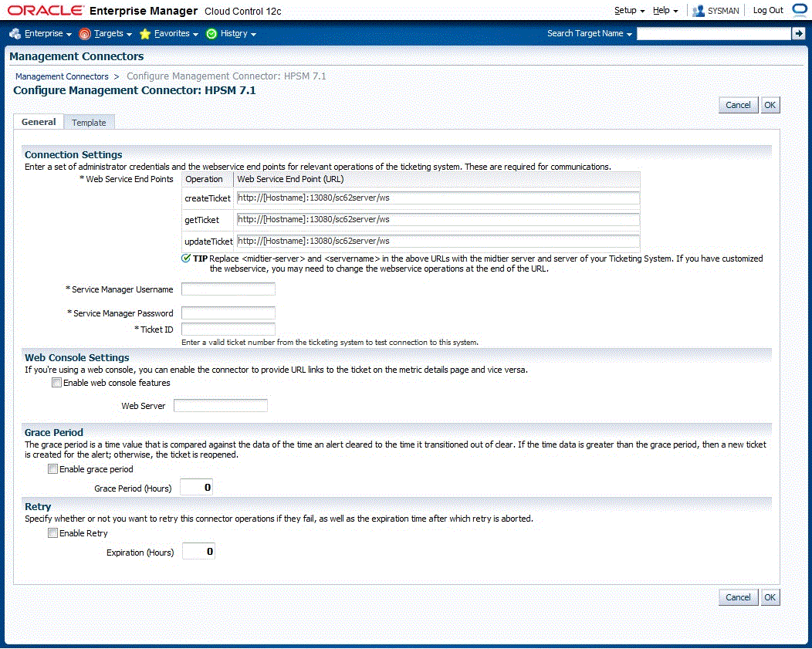
Task: Toggle the Enable grace period checkbox
Action: (52, 469)
